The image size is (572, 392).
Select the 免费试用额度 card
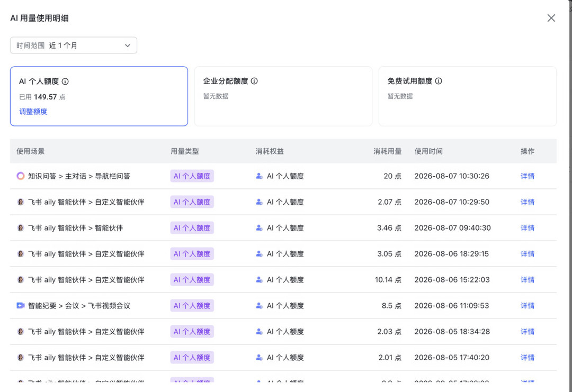[467, 96]
